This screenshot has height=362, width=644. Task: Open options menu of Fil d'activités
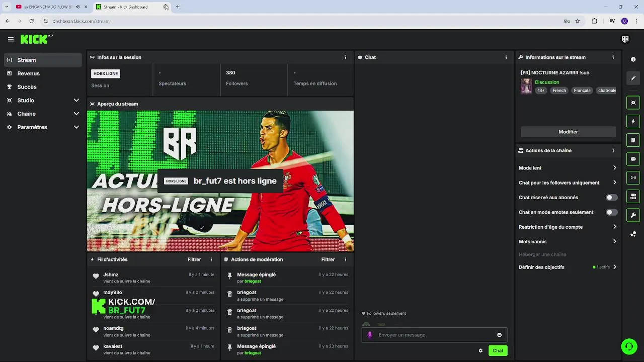point(211,259)
